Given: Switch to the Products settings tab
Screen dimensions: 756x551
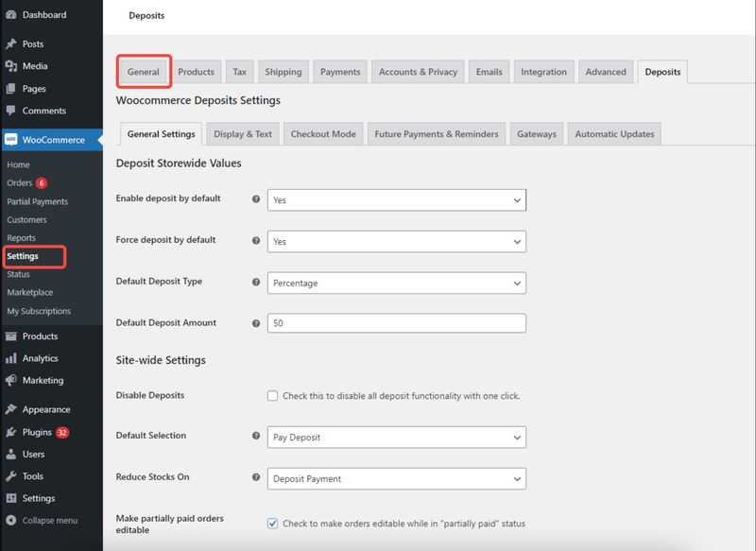Looking at the screenshot, I should (196, 72).
